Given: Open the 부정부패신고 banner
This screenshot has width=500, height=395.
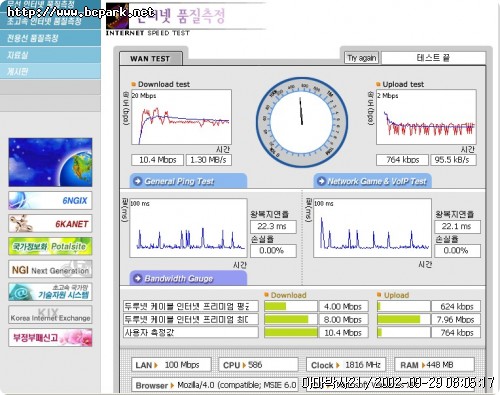Looking at the screenshot, I should tap(50, 338).
